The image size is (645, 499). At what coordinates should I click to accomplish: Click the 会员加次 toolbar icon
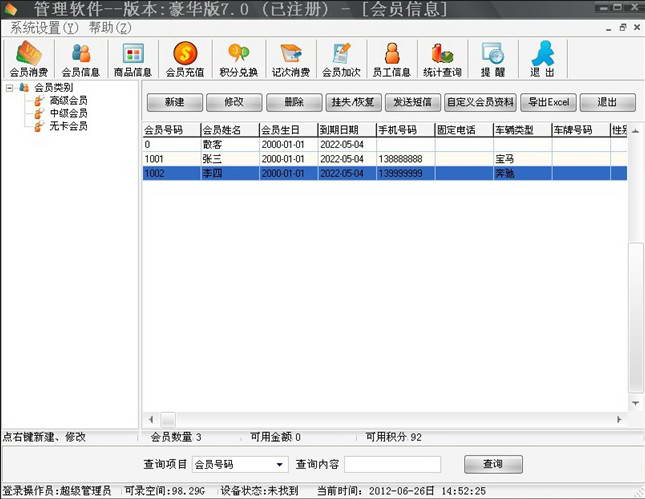click(341, 58)
